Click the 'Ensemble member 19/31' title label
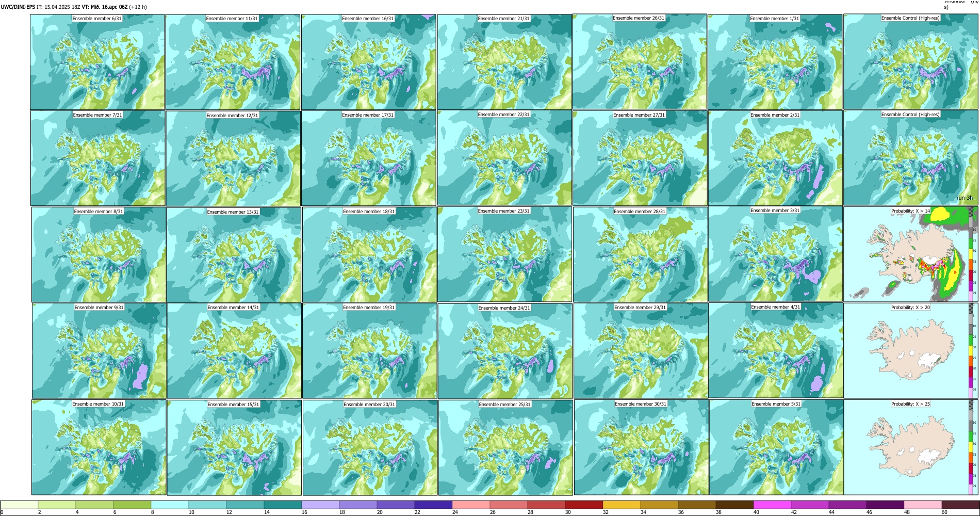Image resolution: width=980 pixels, height=516 pixels. [x=369, y=308]
